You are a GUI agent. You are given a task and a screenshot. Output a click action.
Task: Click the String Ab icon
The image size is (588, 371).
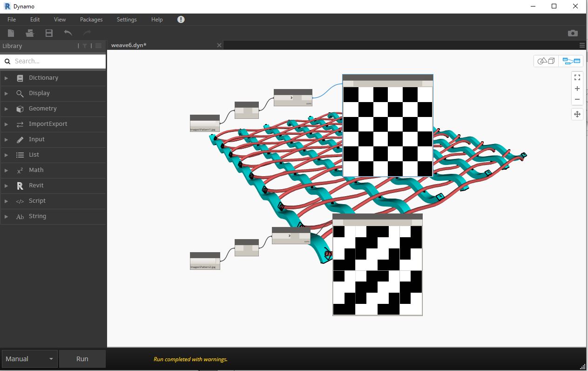click(x=20, y=217)
